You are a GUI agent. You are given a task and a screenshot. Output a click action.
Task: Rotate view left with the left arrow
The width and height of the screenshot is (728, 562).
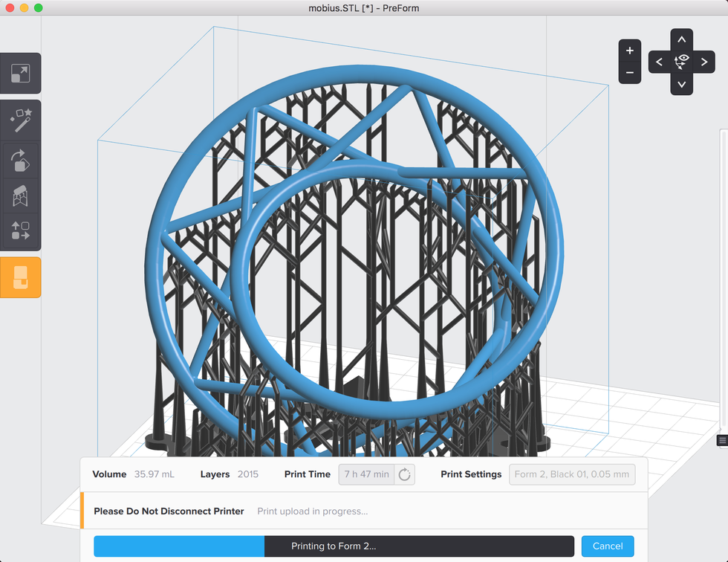(659, 62)
